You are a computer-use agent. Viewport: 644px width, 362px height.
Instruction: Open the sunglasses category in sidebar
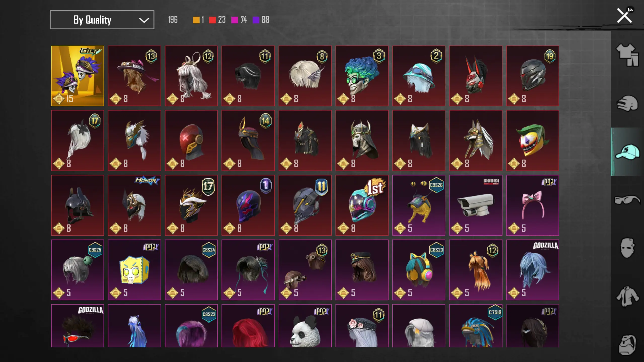click(627, 200)
